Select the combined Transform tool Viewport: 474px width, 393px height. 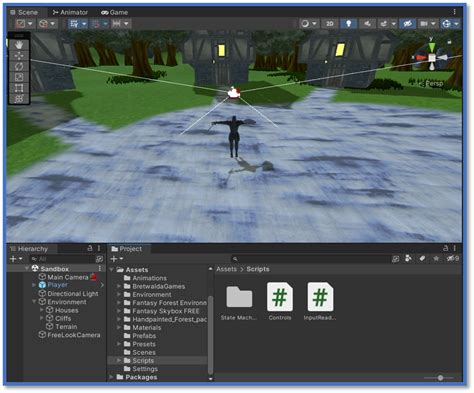pos(19,99)
